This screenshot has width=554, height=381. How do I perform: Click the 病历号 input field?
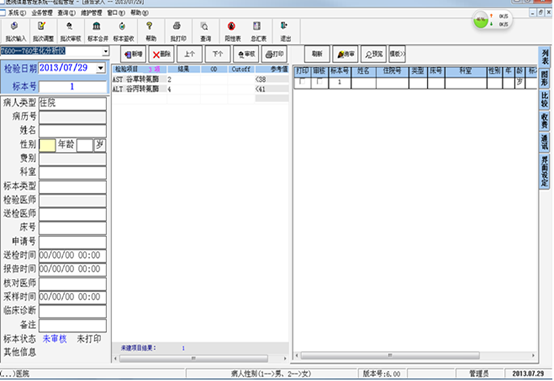pyautogui.click(x=72, y=117)
